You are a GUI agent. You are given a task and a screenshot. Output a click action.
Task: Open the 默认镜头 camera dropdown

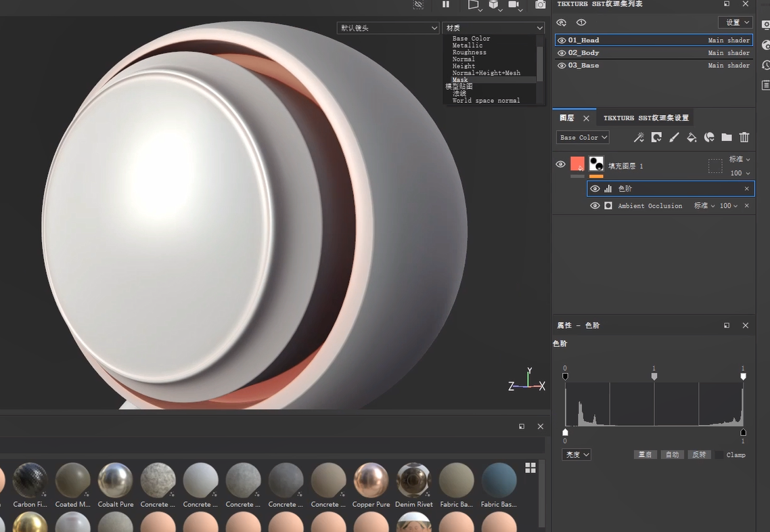pyautogui.click(x=388, y=28)
